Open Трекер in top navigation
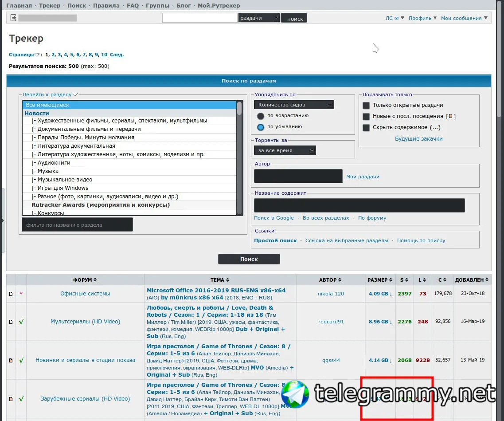 50,5
